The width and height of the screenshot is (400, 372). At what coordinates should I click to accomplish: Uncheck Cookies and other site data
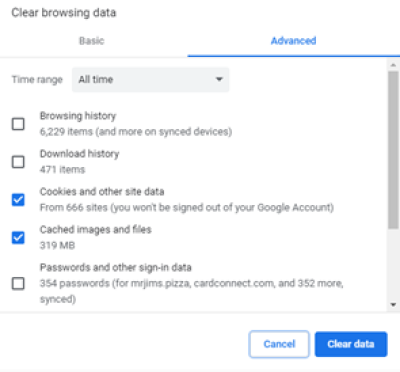(18, 200)
